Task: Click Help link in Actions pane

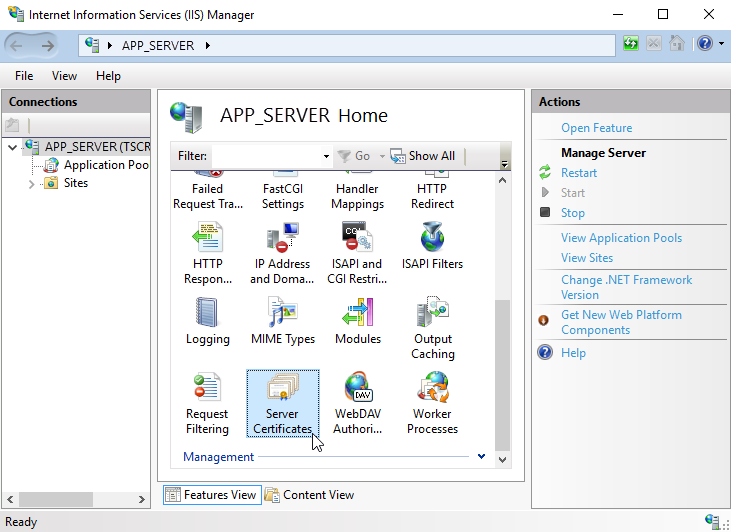Action: click(x=573, y=353)
